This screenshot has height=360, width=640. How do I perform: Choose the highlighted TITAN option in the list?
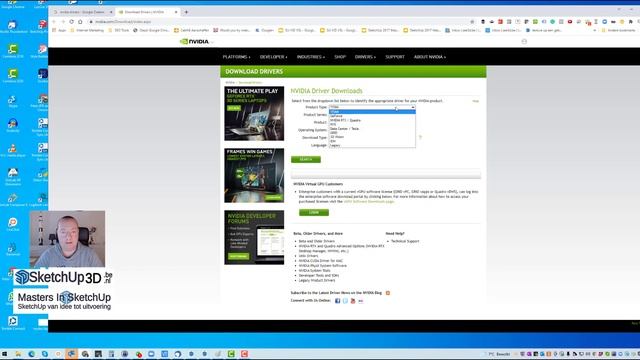point(372,111)
